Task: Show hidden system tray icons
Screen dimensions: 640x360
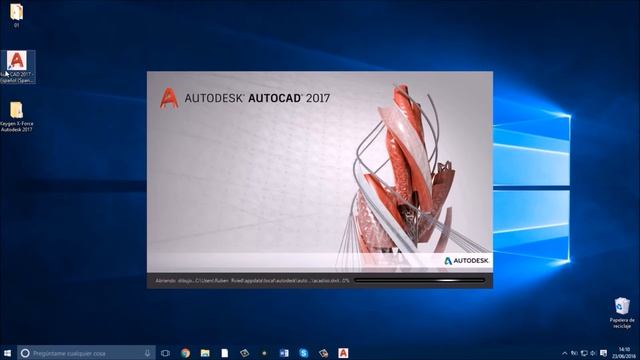Action: [564, 353]
